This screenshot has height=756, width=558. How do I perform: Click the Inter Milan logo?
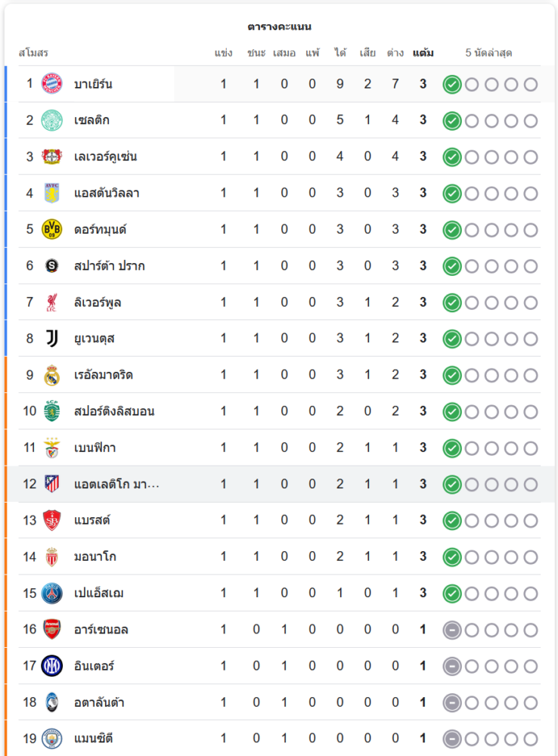pyautogui.click(x=51, y=666)
